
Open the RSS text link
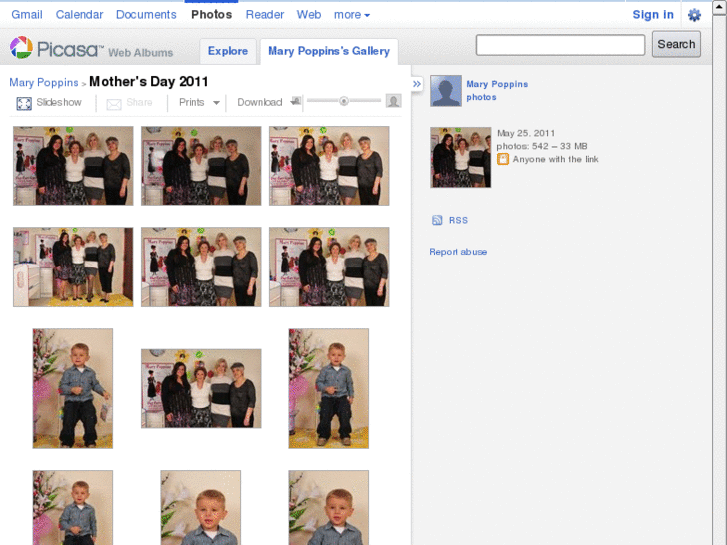(458, 220)
